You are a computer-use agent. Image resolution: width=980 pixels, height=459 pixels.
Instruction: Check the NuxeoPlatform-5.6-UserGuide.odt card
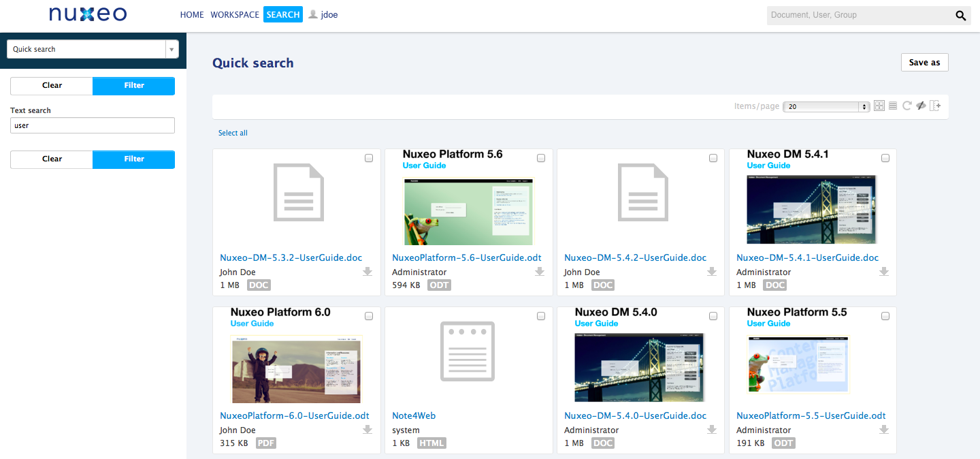click(x=541, y=158)
